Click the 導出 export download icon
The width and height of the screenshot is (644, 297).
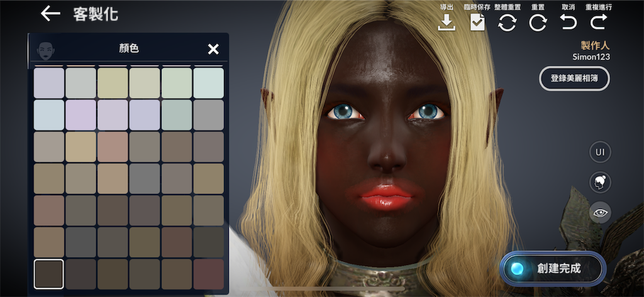click(447, 22)
